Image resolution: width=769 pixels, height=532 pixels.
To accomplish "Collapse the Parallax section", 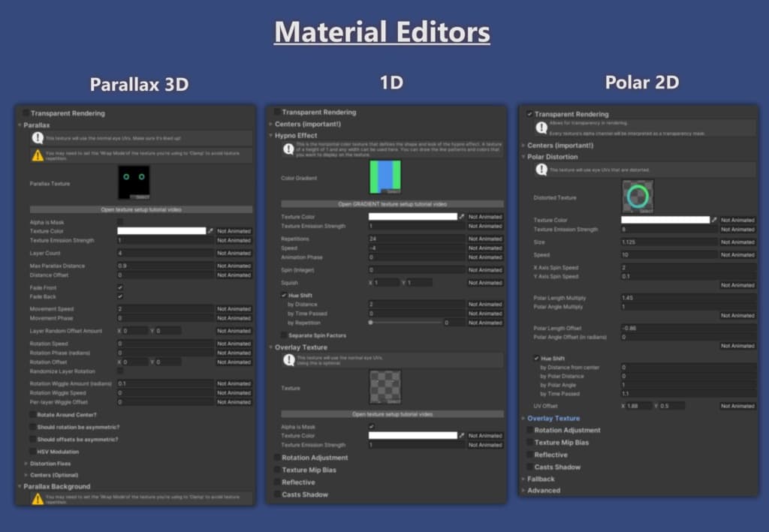I will [20, 125].
